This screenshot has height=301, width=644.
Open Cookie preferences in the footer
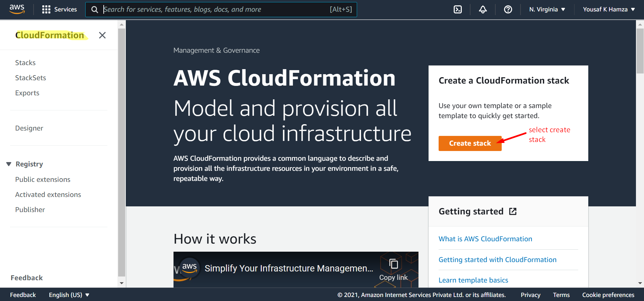click(608, 295)
